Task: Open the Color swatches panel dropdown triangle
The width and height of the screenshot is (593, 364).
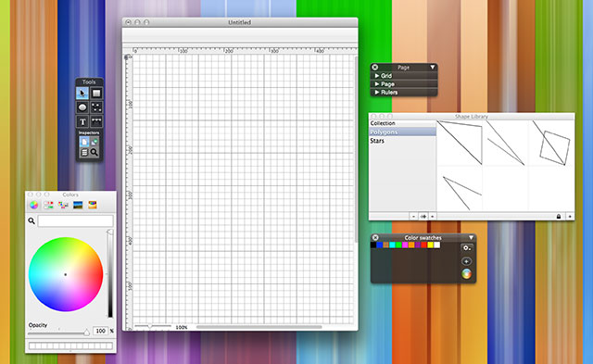Action: click(x=472, y=237)
